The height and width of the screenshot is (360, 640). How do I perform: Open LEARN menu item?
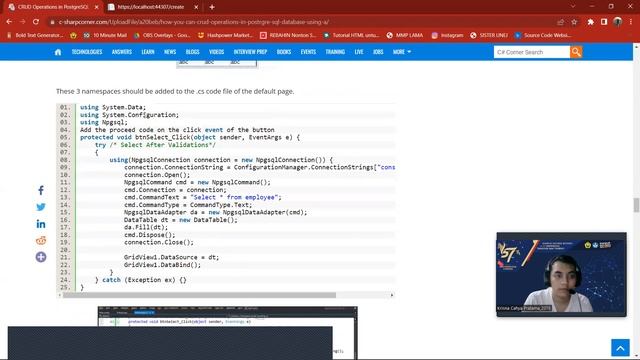click(148, 52)
